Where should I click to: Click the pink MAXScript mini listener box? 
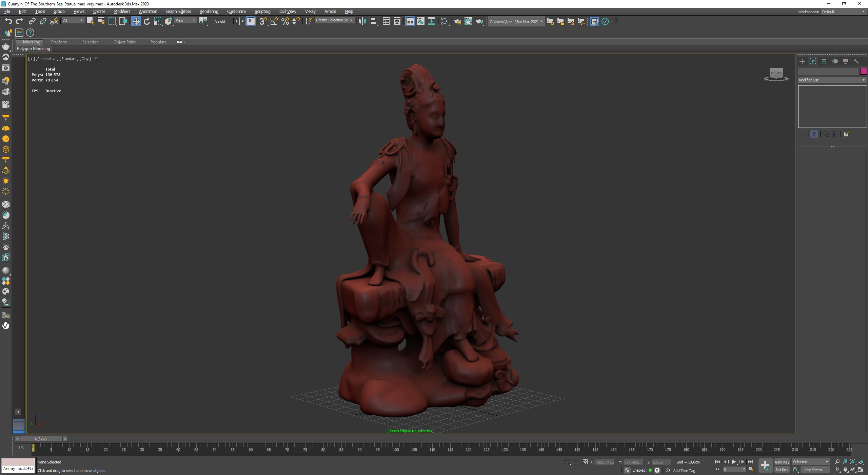click(x=18, y=461)
